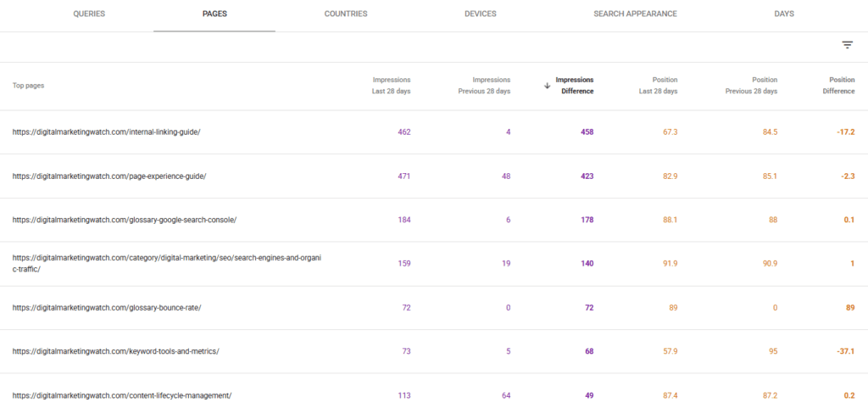Click position value 91.9
The image size is (868, 414).
pyautogui.click(x=670, y=264)
